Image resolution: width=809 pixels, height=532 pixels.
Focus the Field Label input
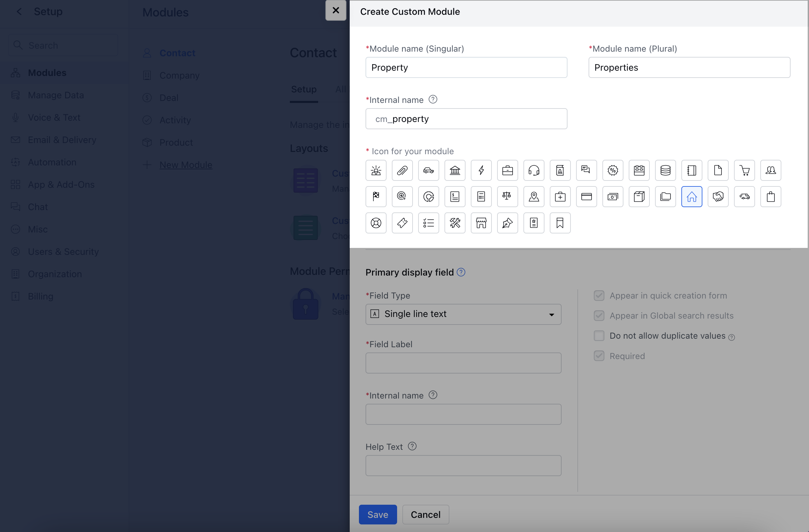[463, 363]
